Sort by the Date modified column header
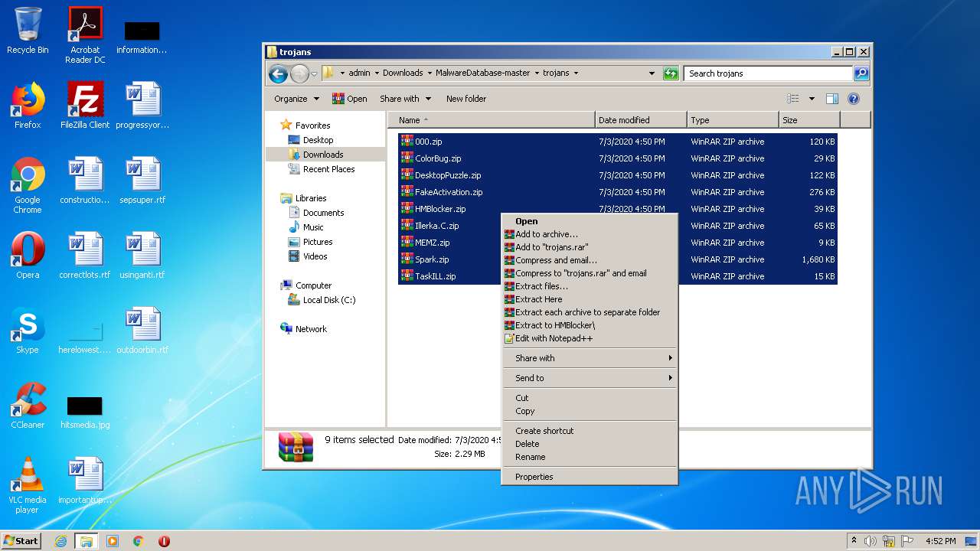The image size is (980, 551). pos(641,120)
